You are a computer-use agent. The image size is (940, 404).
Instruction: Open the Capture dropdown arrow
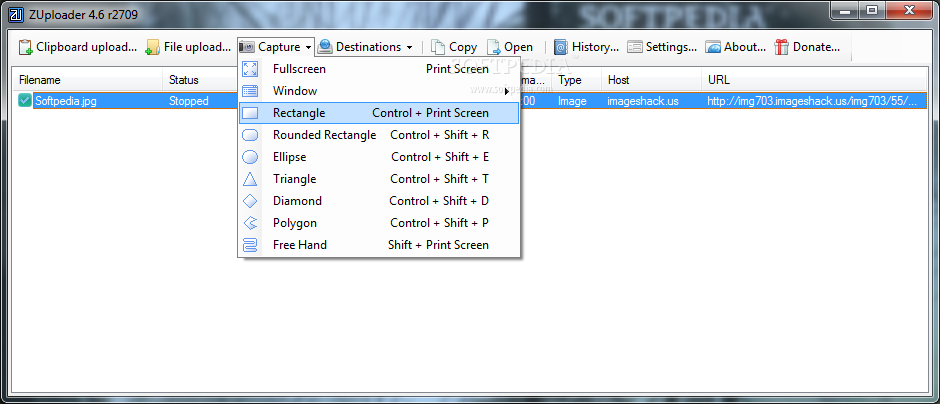(308, 47)
